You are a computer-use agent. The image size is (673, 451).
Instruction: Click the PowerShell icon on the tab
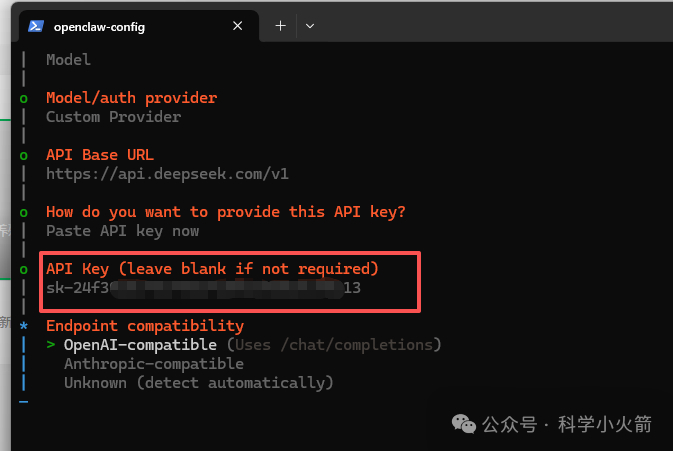point(35,27)
